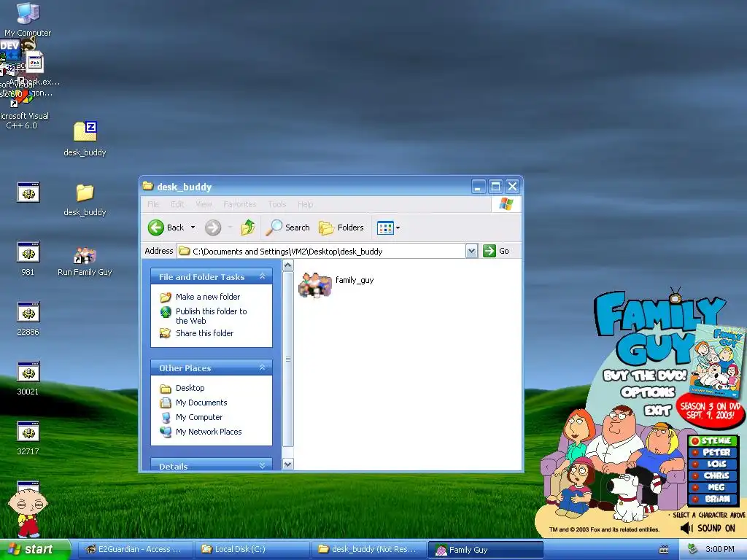Viewport: 747px width, 560px height.
Task: Select CHRIS character in Family Guy panel
Action: (712, 475)
